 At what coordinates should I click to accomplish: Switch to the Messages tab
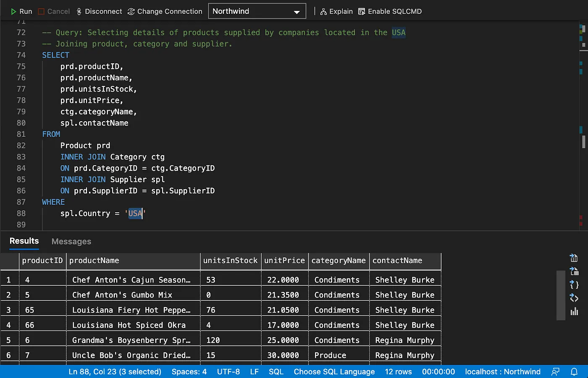click(x=71, y=241)
